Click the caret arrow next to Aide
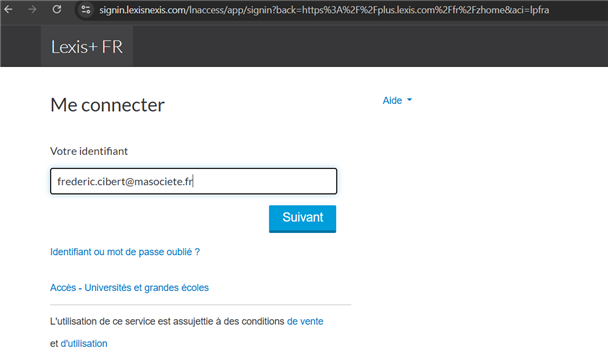 click(x=409, y=100)
